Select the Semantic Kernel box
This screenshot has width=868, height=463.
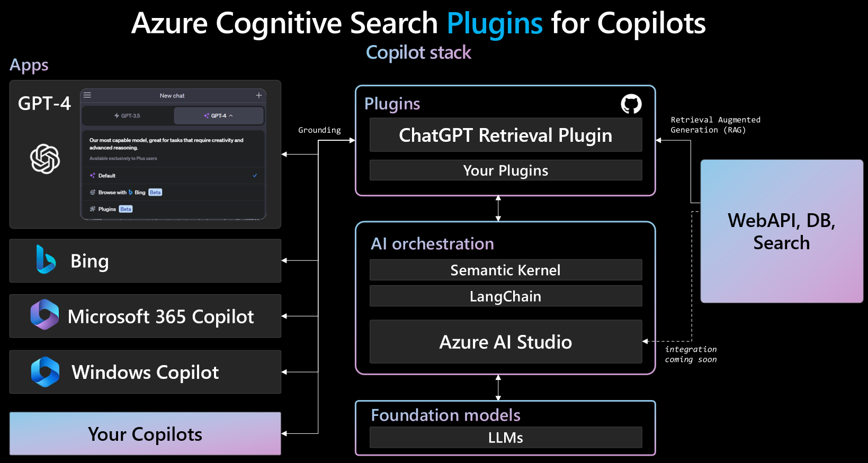click(x=506, y=270)
